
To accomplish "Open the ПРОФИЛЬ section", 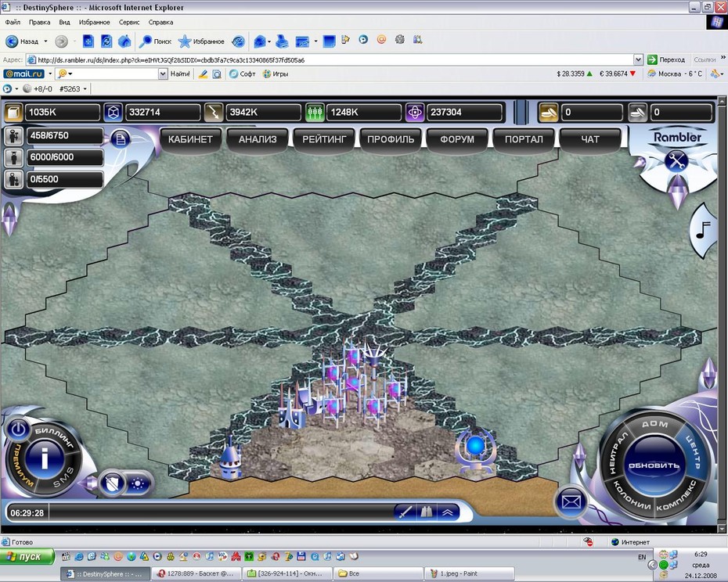I will click(x=391, y=139).
